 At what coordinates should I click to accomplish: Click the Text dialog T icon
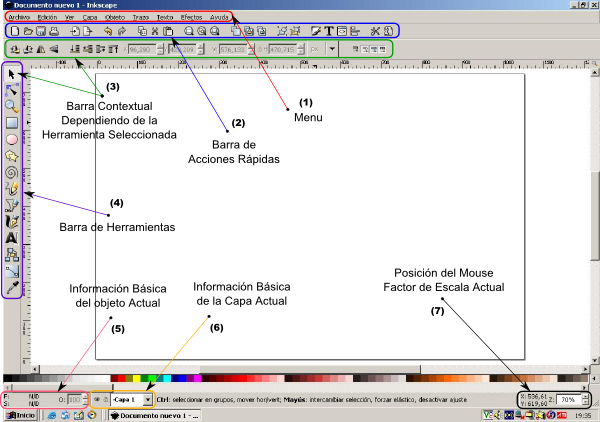click(329, 31)
